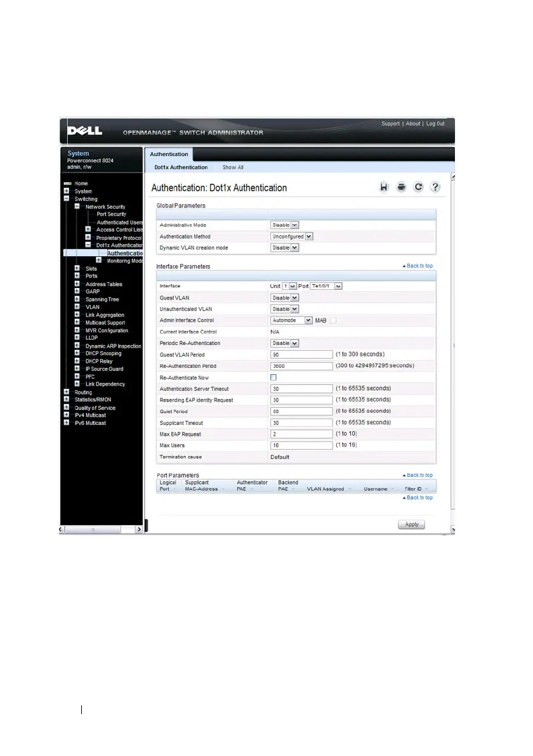Expand the Link Aggregation node
The width and height of the screenshot is (533, 756).
click(x=77, y=315)
